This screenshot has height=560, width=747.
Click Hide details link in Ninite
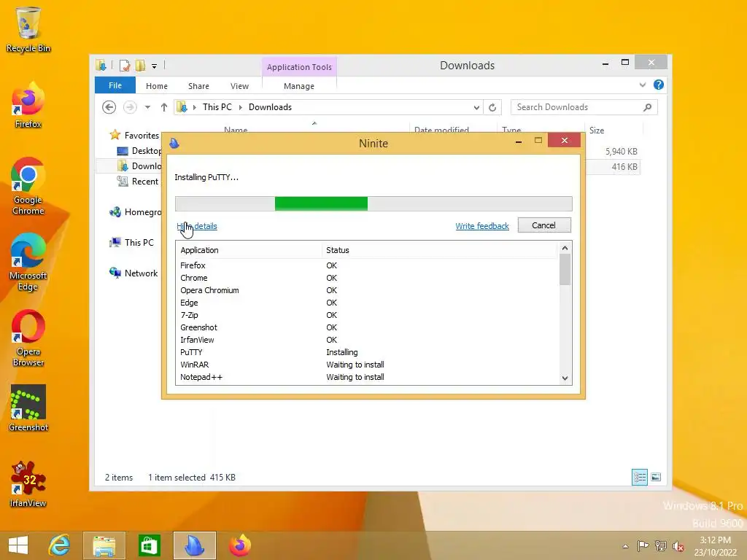pyautogui.click(x=197, y=226)
